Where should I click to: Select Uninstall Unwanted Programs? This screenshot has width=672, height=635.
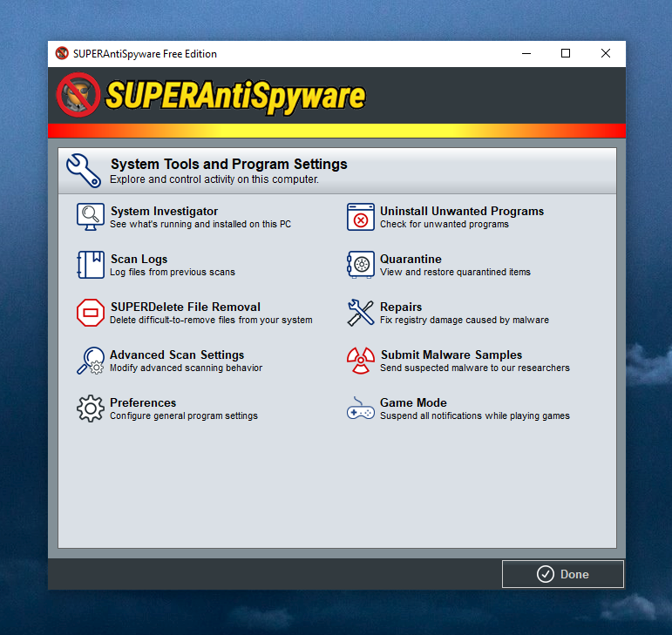pyautogui.click(x=462, y=211)
